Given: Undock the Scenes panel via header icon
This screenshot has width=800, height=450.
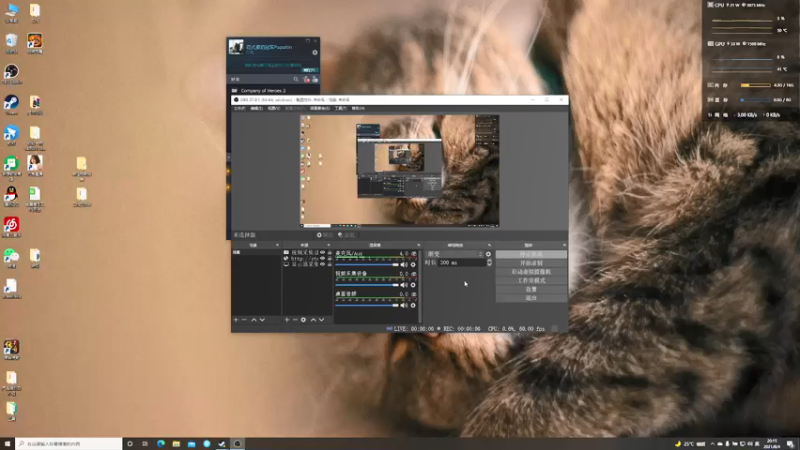Looking at the screenshot, I should tap(278, 245).
